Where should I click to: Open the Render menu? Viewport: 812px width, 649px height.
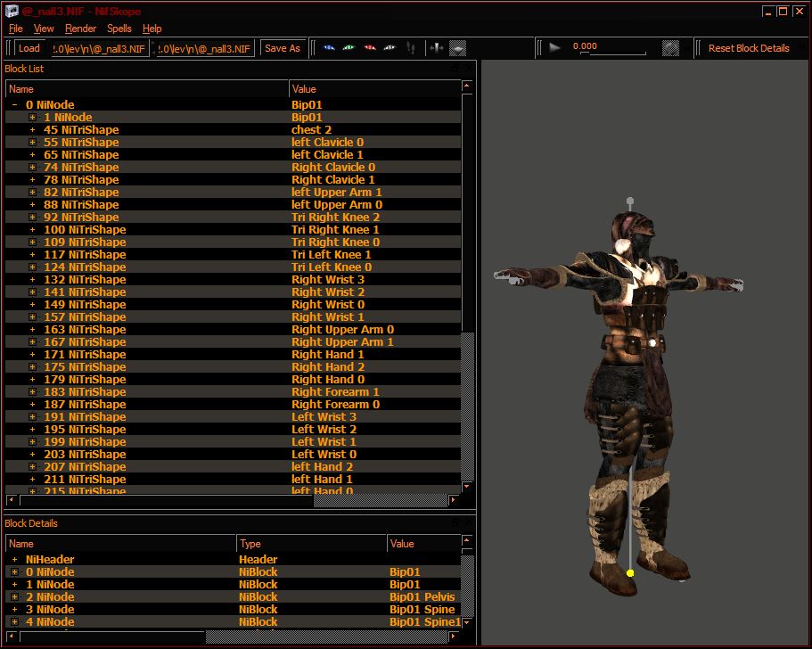tap(80, 29)
